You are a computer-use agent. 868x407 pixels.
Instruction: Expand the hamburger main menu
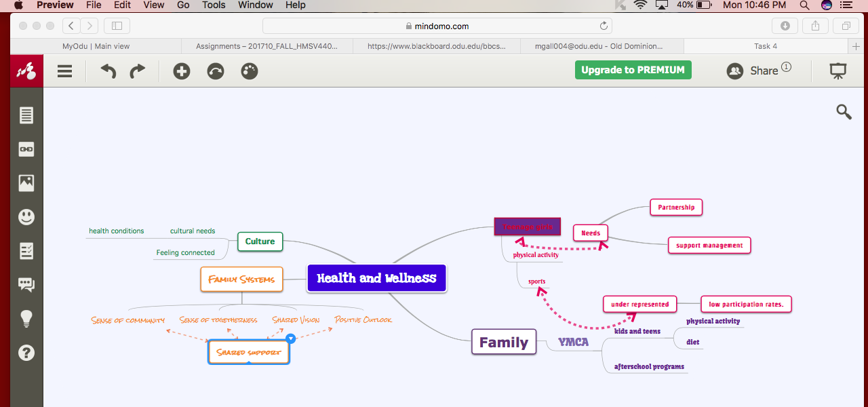point(64,71)
